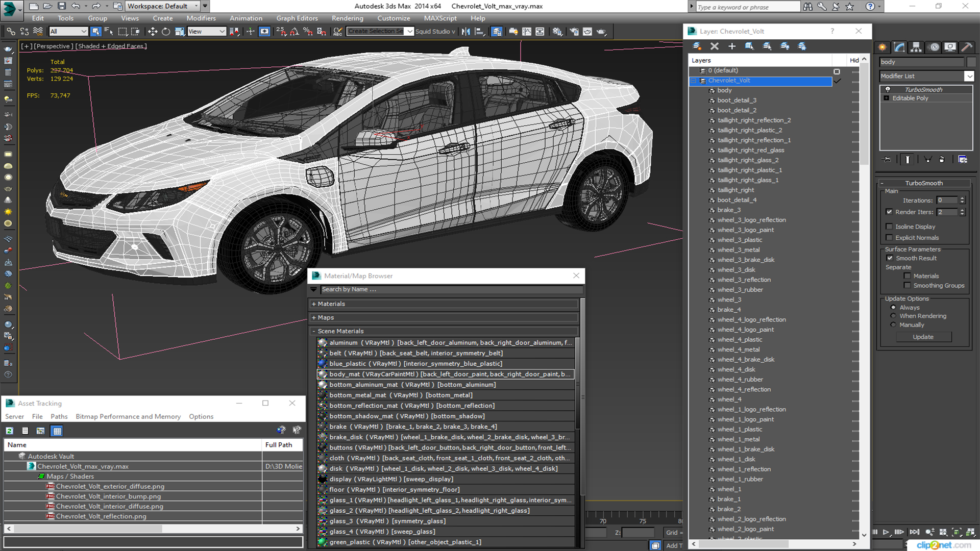This screenshot has width=980, height=551.
Task: Collapse the Chevrolet_Volt layer tree
Action: pyautogui.click(x=694, y=81)
